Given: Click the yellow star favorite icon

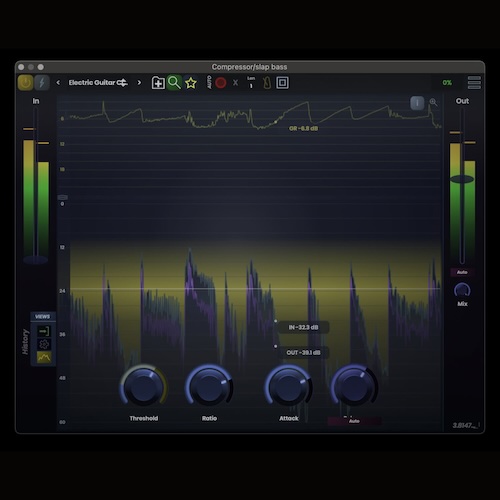Looking at the screenshot, I should tap(191, 83).
